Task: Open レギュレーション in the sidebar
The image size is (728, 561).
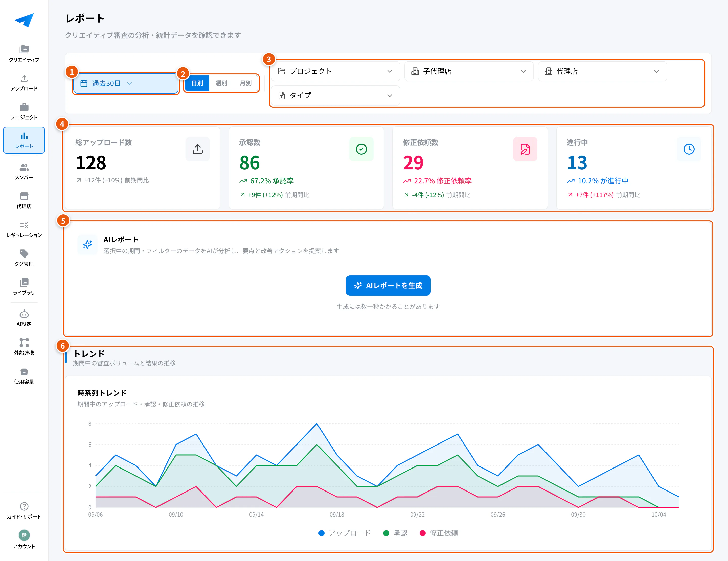Action: click(x=24, y=229)
